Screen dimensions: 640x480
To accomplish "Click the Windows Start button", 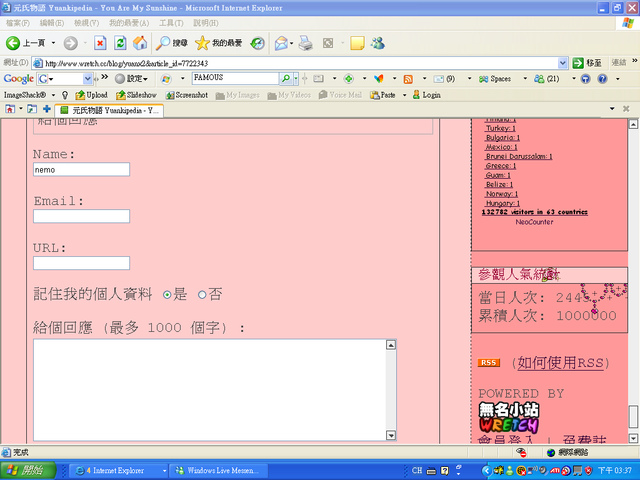I will (x=28, y=471).
